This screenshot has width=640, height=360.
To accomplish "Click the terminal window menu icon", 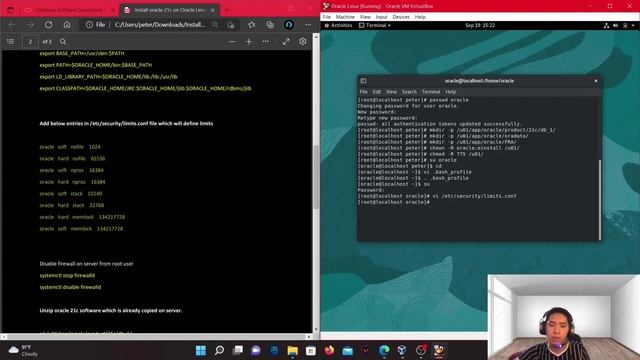I will tap(363, 81).
